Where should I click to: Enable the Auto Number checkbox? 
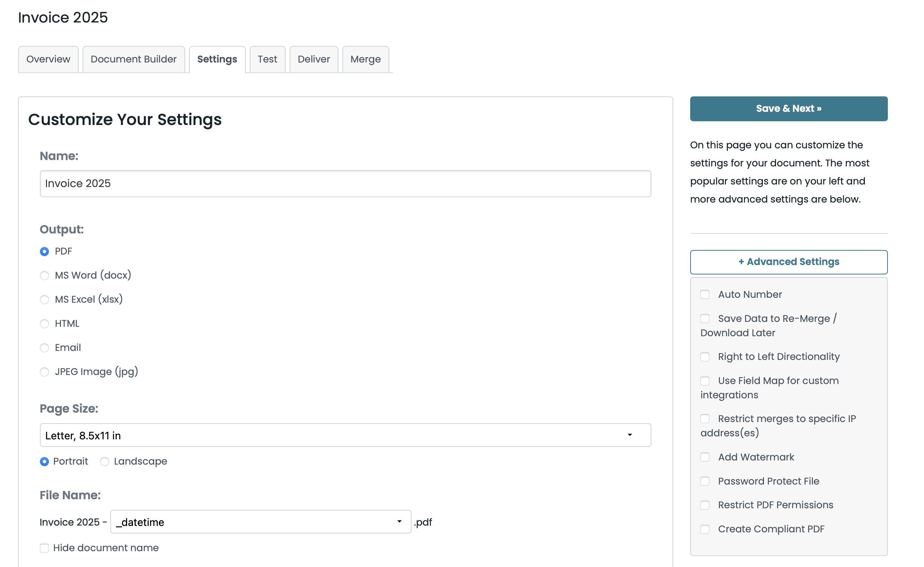[705, 294]
